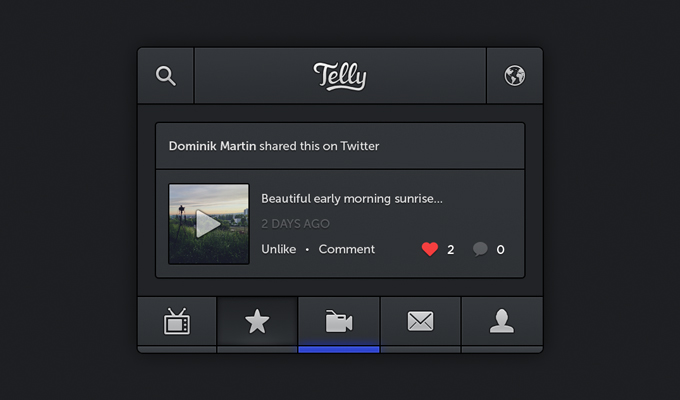
Task: Click the red heart like icon
Action: point(430,249)
